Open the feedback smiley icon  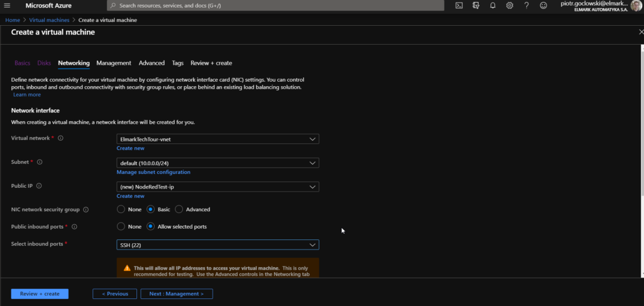pos(543,6)
